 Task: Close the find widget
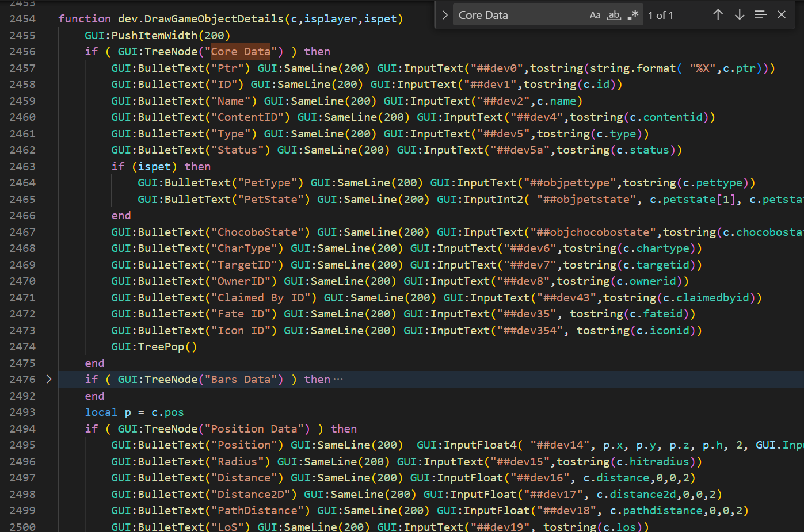(782, 15)
